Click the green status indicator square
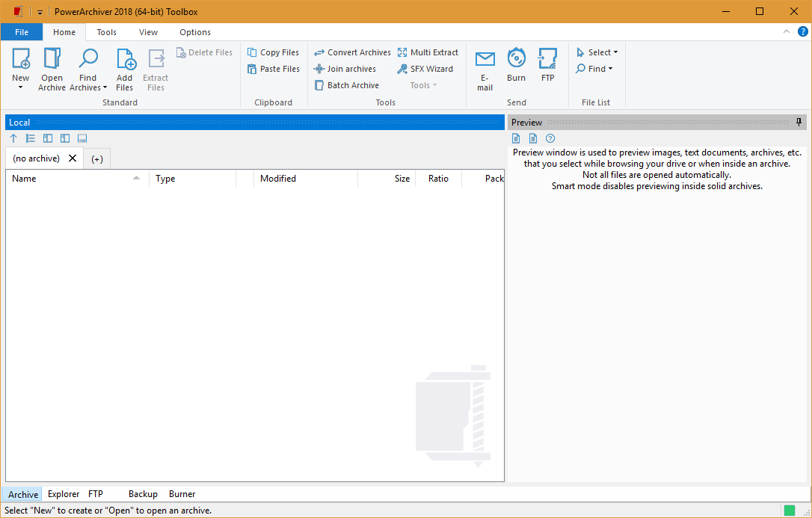 click(x=790, y=511)
